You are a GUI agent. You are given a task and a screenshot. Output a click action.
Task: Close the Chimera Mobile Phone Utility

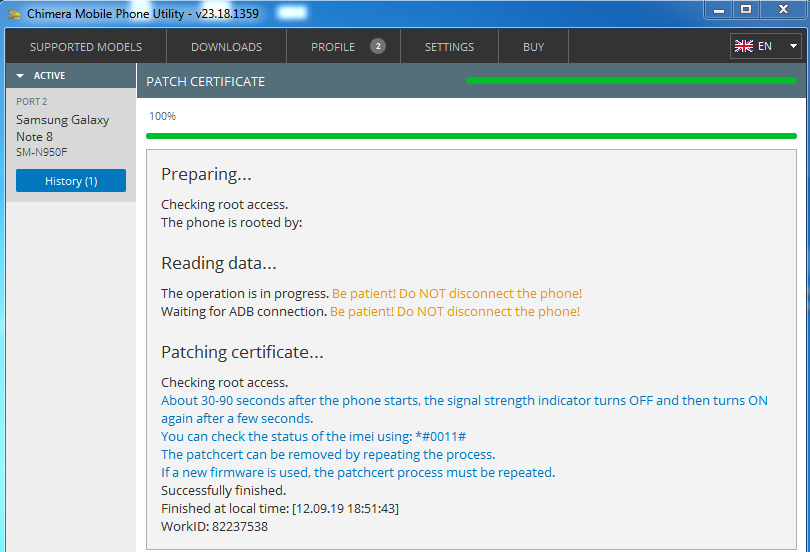tap(784, 9)
